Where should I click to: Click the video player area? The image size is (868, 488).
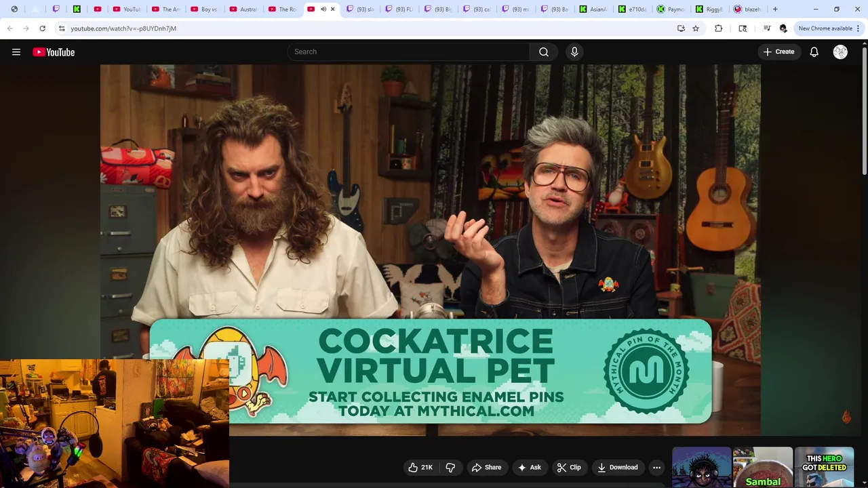click(431, 249)
